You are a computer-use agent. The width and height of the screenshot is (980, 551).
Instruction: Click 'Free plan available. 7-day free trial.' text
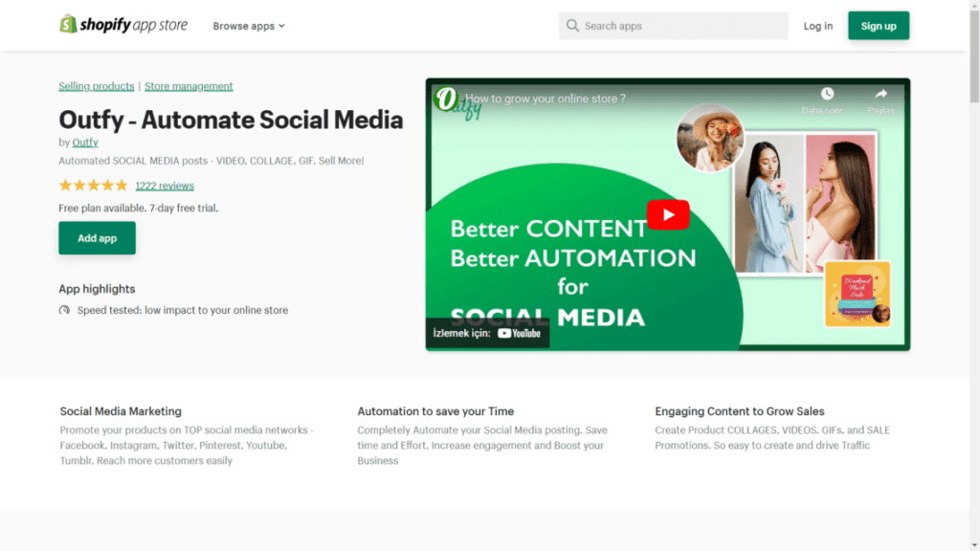pos(138,208)
